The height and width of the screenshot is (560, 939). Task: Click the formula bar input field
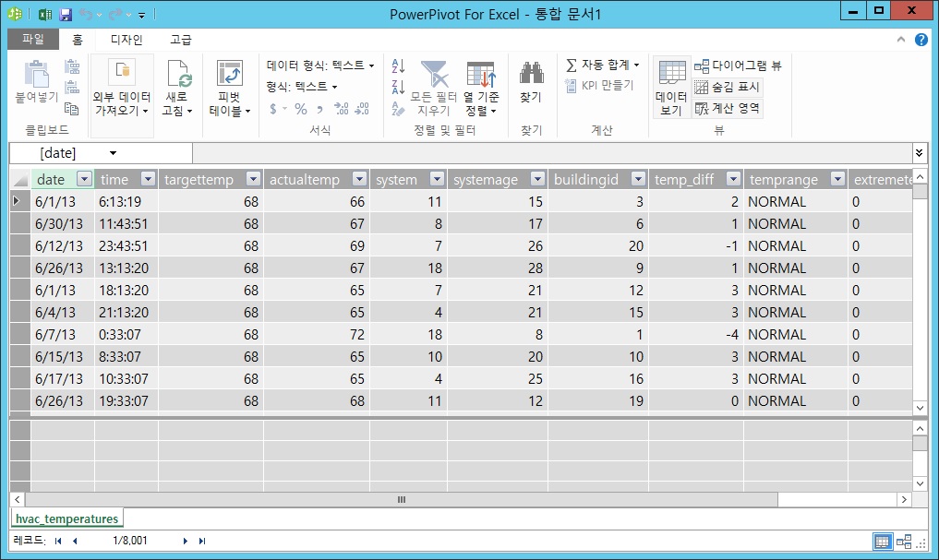pos(552,153)
